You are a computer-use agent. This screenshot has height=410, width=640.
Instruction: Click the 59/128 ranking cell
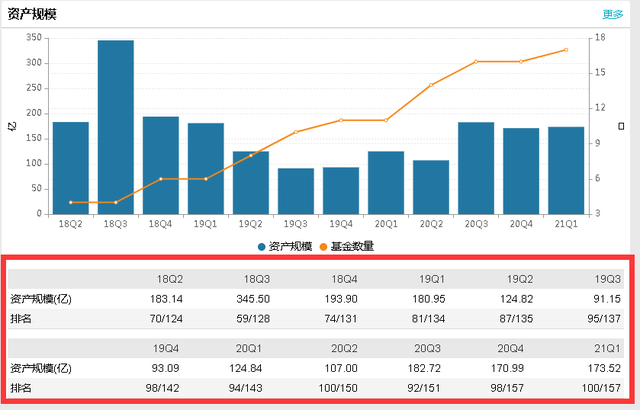(253, 319)
